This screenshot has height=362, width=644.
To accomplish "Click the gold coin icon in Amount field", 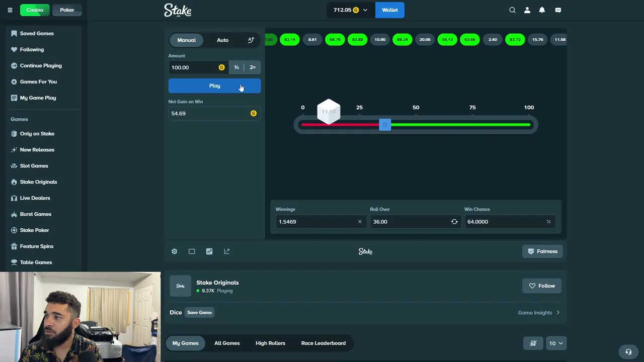I will [x=221, y=67].
